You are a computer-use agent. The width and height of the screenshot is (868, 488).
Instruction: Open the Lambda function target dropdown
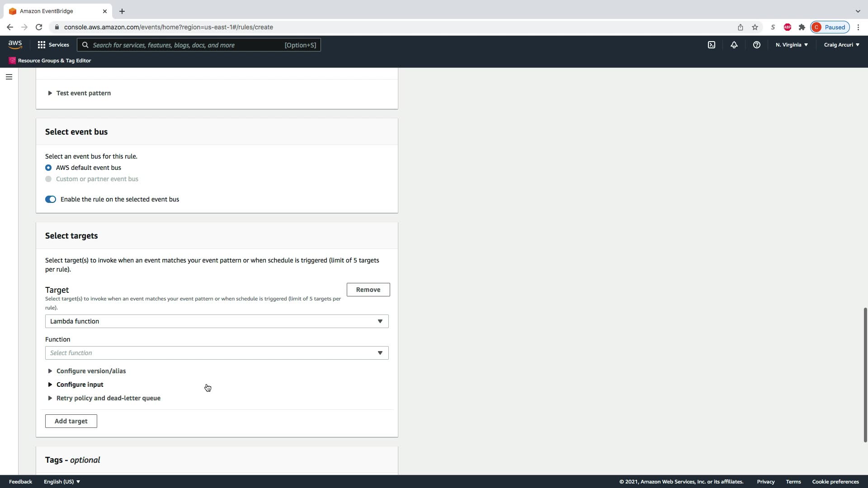tap(217, 321)
